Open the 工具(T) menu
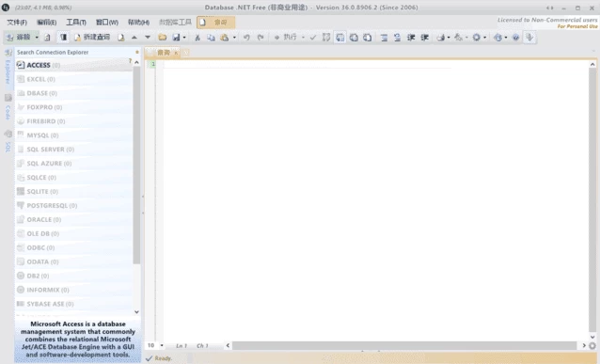The image size is (600, 364). coord(76,23)
